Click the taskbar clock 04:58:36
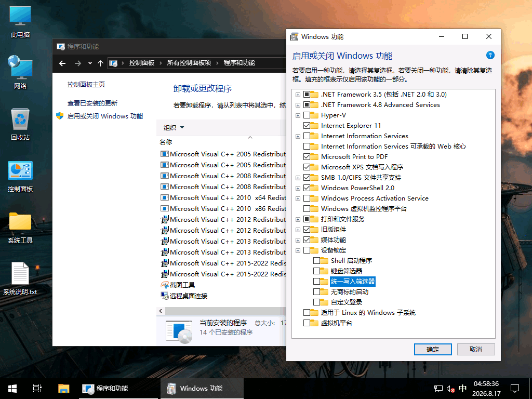The width and height of the screenshot is (532, 399). (486, 384)
